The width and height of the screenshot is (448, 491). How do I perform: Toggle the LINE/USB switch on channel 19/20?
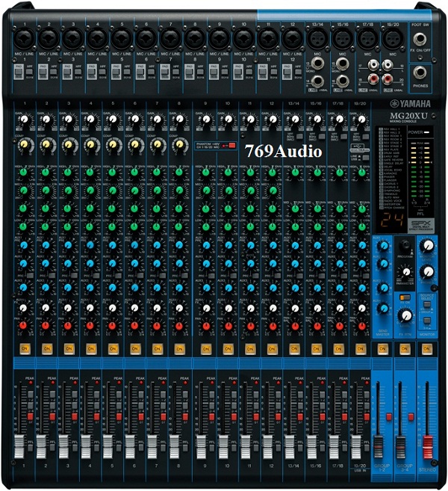tap(364, 158)
